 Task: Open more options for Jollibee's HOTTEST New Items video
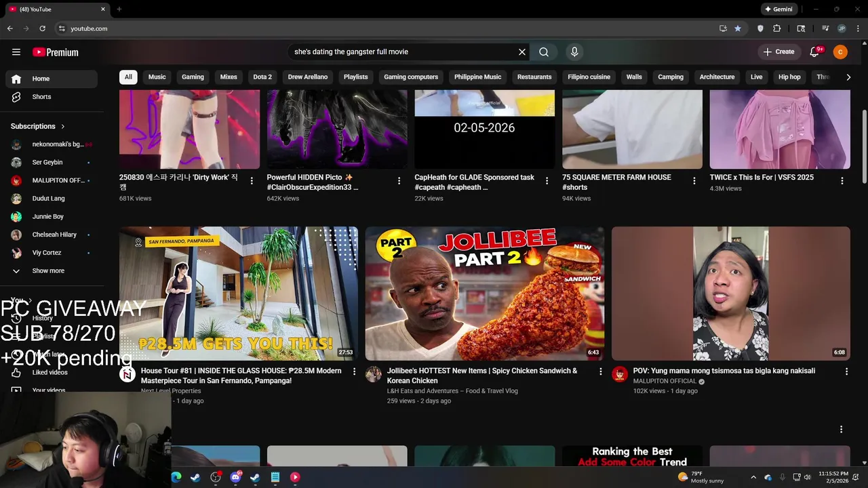(x=600, y=371)
